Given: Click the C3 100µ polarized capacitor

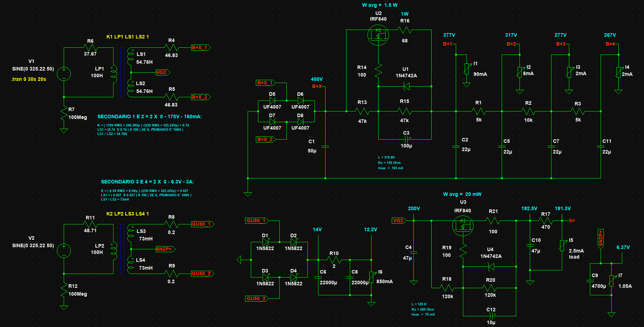Looking at the screenshot, I should [x=406, y=139].
